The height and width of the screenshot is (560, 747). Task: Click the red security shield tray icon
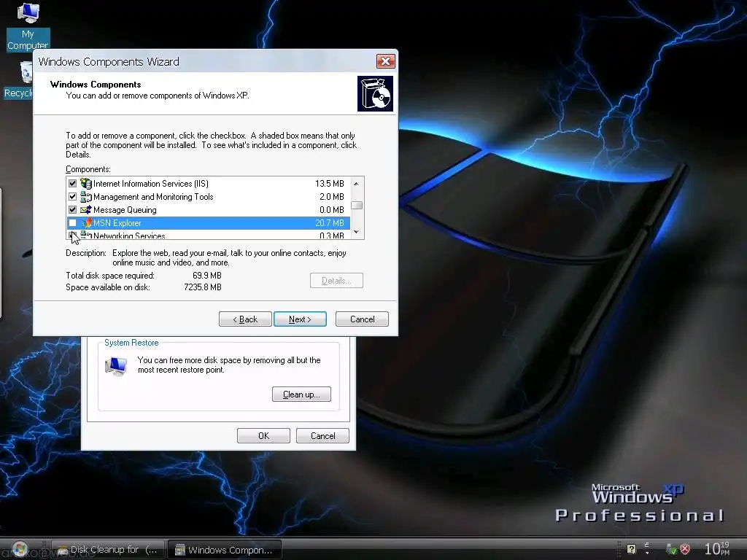[685, 549]
